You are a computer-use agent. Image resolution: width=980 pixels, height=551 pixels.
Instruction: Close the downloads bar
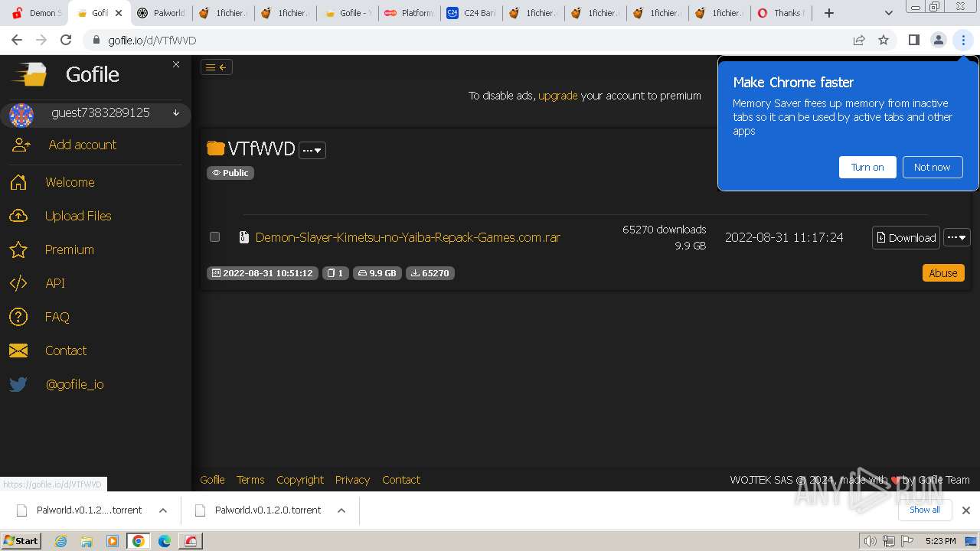pos(966,510)
